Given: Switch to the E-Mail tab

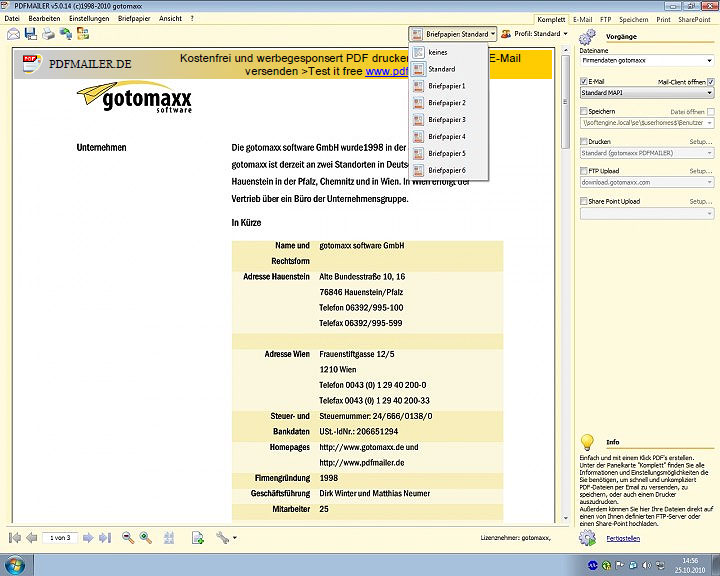Looking at the screenshot, I should coord(582,20).
